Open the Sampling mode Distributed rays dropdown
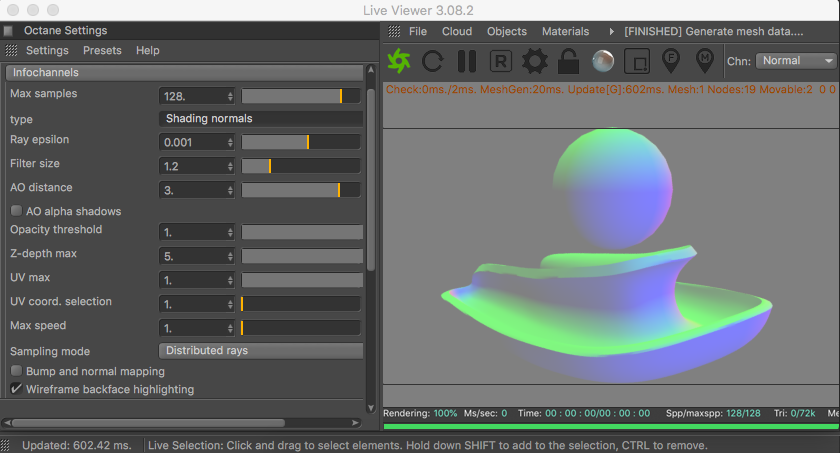Screen dimensions: 840x453 click(261, 351)
